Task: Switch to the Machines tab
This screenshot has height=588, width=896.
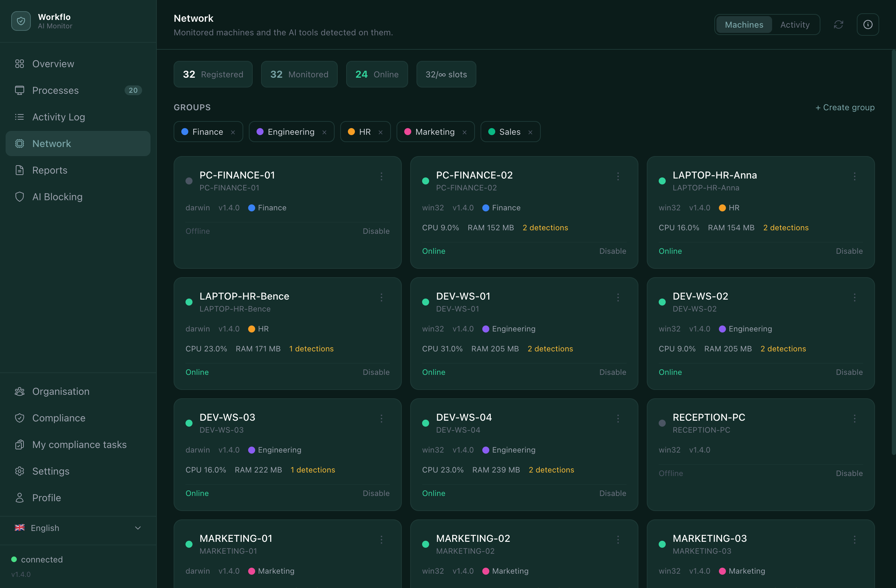Action: coord(744,25)
